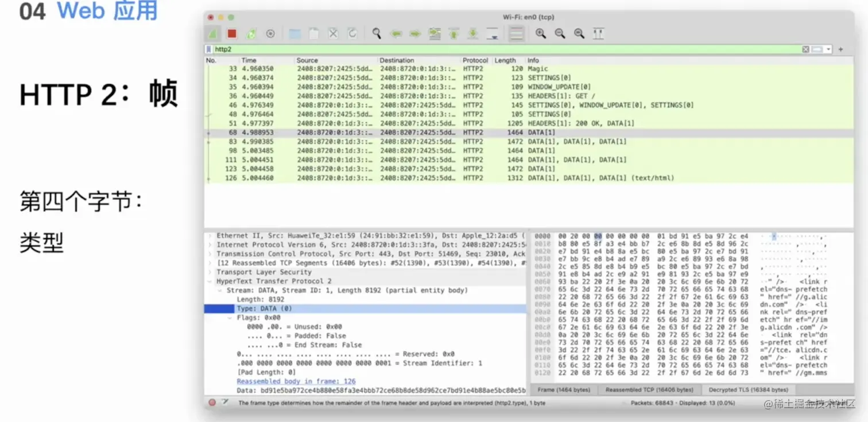Expand Transport Layer Security node
868x422 pixels.
(211, 272)
